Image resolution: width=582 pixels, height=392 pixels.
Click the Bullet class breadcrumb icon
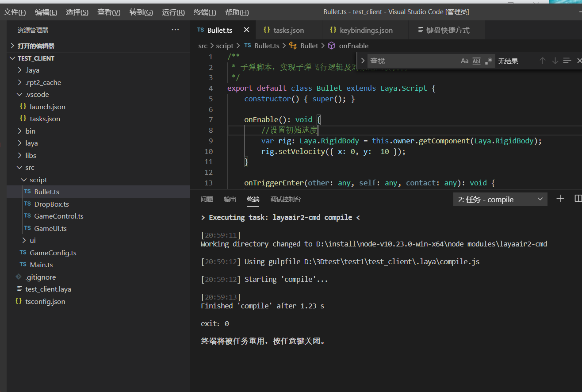pyautogui.click(x=292, y=46)
